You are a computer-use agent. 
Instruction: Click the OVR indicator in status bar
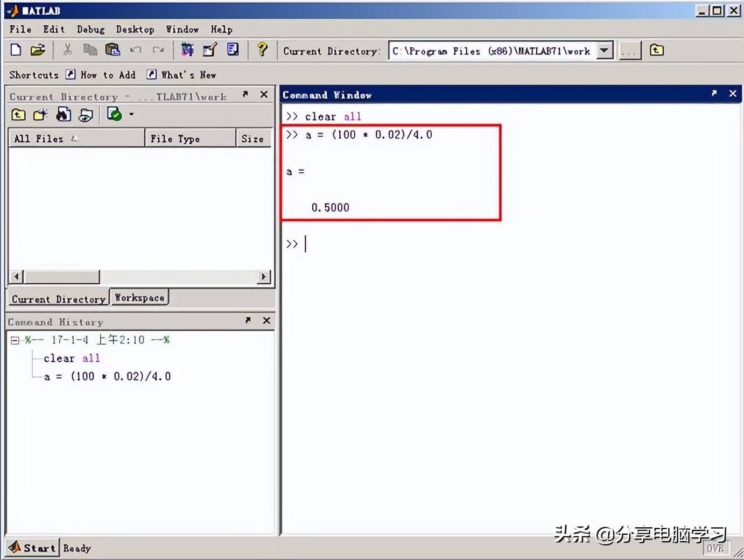(x=715, y=548)
